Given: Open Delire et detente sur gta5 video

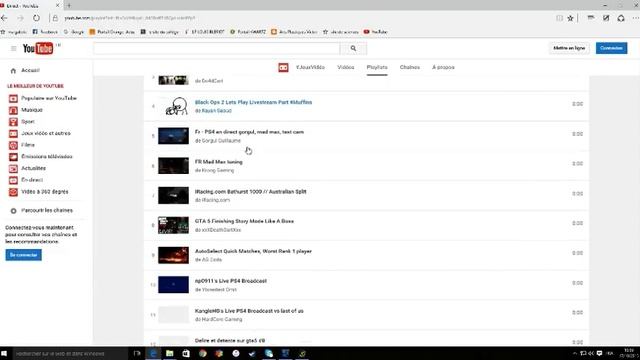Looking at the screenshot, I should 230,341.
